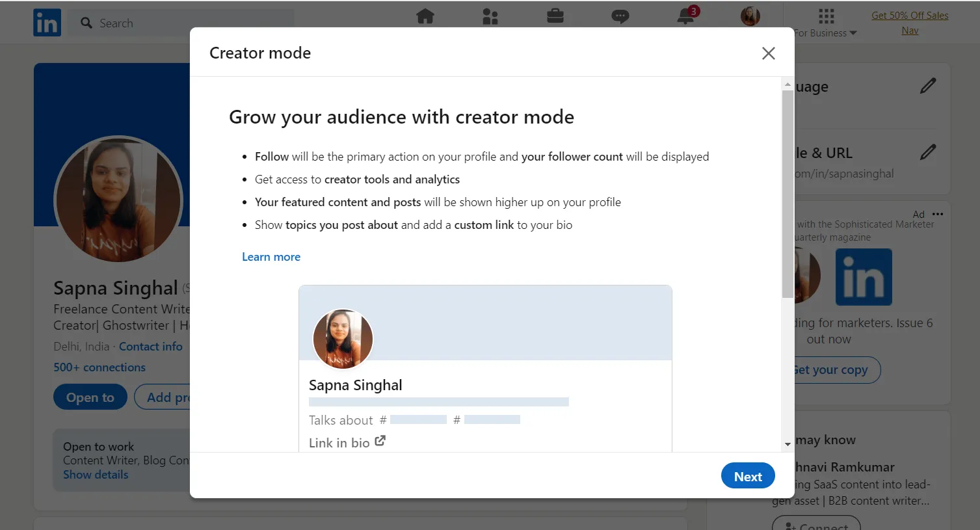980x530 pixels.
Task: Click the dialog scrollbar down arrow
Action: (788, 445)
